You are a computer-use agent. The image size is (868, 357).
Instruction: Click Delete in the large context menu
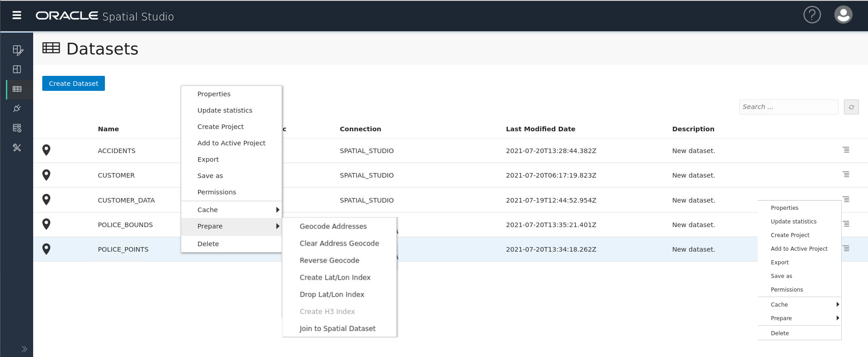click(x=208, y=244)
